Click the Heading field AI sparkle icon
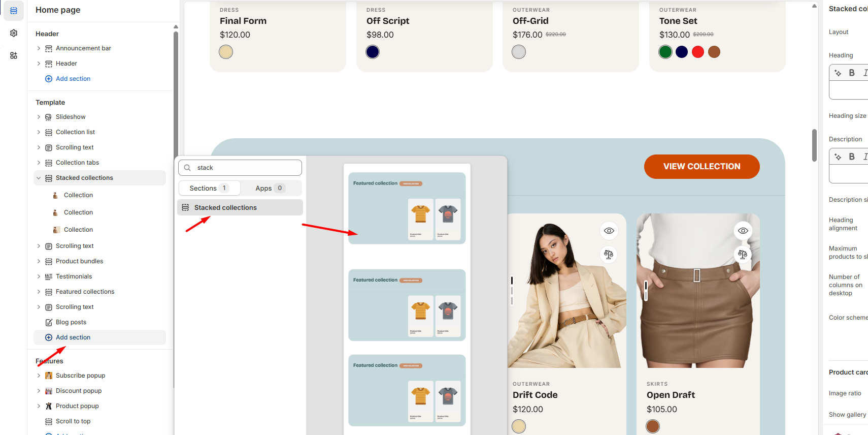 click(838, 73)
